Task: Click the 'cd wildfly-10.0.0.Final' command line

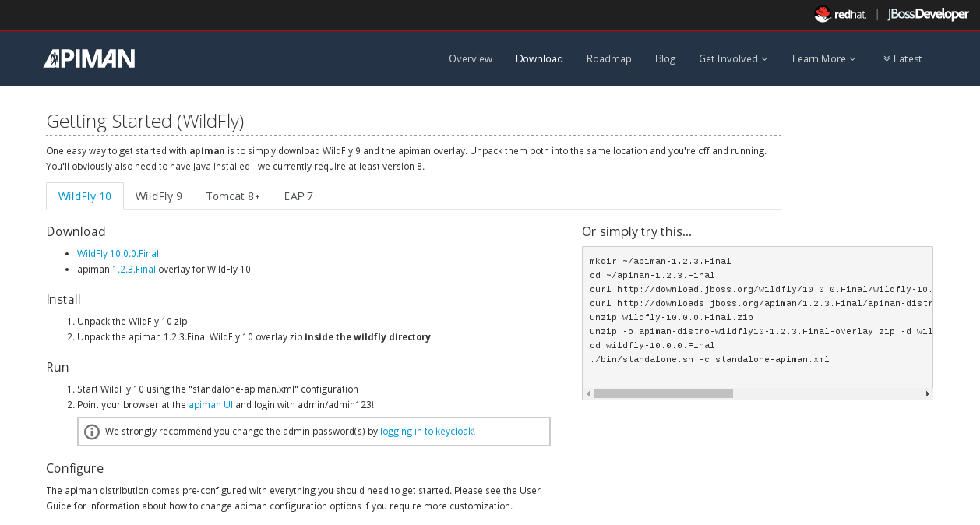Action: coord(652,346)
